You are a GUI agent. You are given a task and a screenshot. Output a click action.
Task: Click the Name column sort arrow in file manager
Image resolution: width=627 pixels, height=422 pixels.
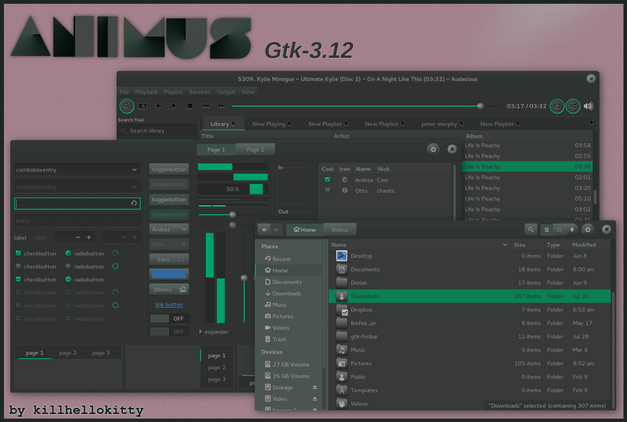[505, 245]
